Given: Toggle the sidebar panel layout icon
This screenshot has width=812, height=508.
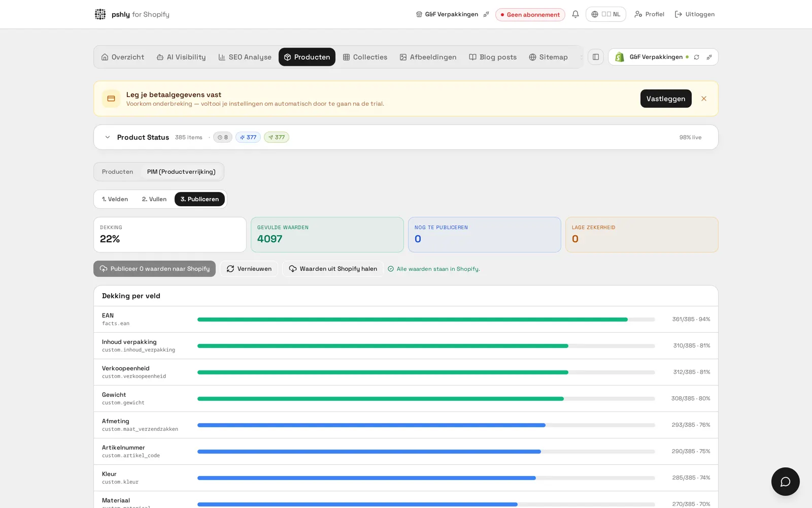Looking at the screenshot, I should (x=596, y=57).
